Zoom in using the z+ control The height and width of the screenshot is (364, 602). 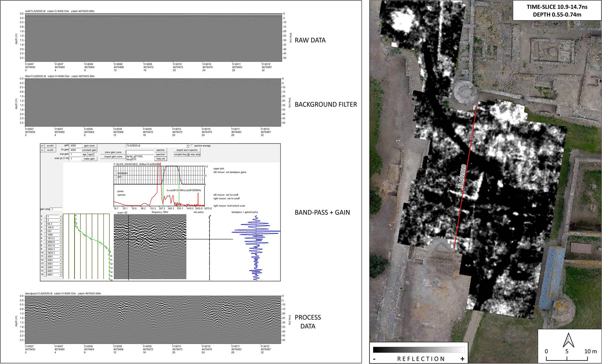point(42,146)
